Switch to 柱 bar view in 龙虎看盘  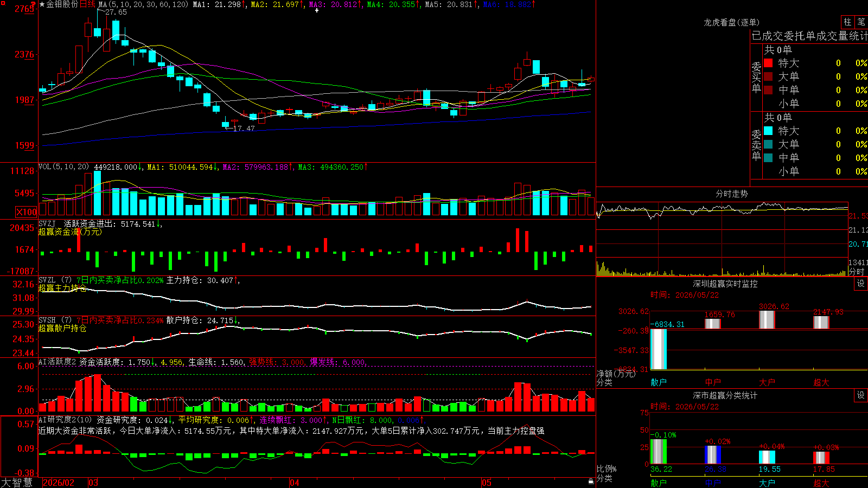click(847, 22)
